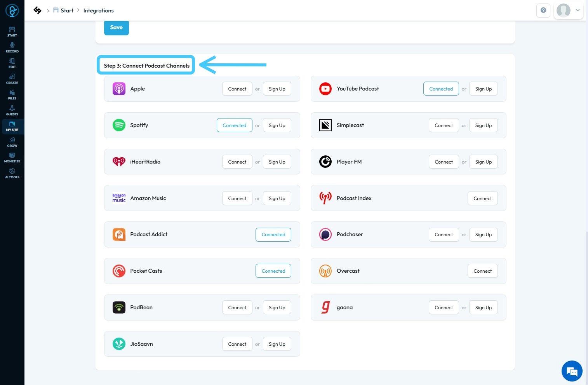The height and width of the screenshot is (385, 588).
Task: Open the Guests sidebar item
Action: point(12,111)
